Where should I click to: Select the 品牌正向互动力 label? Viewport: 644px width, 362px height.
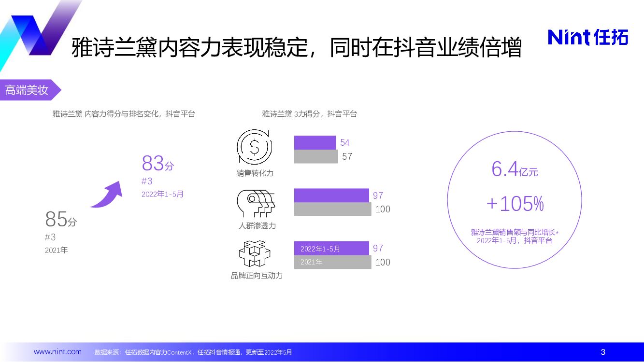(x=257, y=276)
